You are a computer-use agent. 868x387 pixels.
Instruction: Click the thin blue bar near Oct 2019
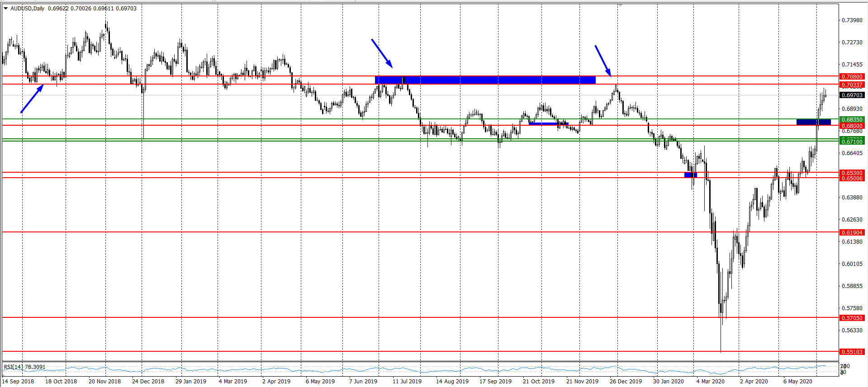pos(548,123)
